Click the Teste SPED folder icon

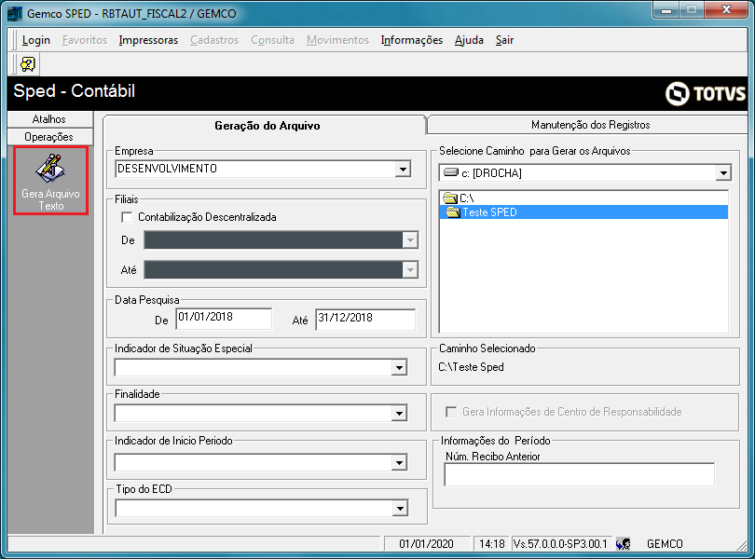453,212
